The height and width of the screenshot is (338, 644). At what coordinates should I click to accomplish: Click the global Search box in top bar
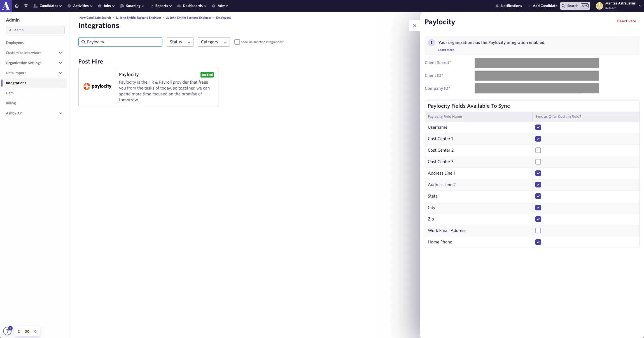coord(575,6)
